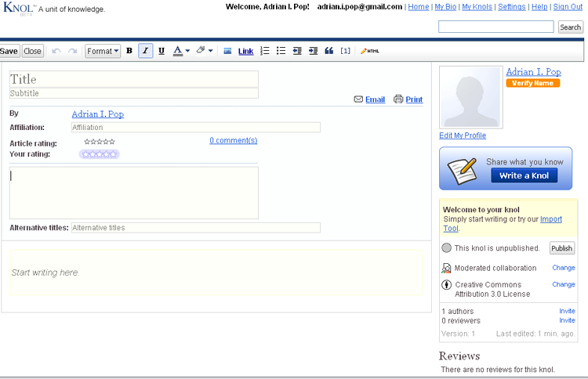Open Adrian I. Pop author link in byline
The height and width of the screenshot is (379, 588).
pyautogui.click(x=98, y=114)
